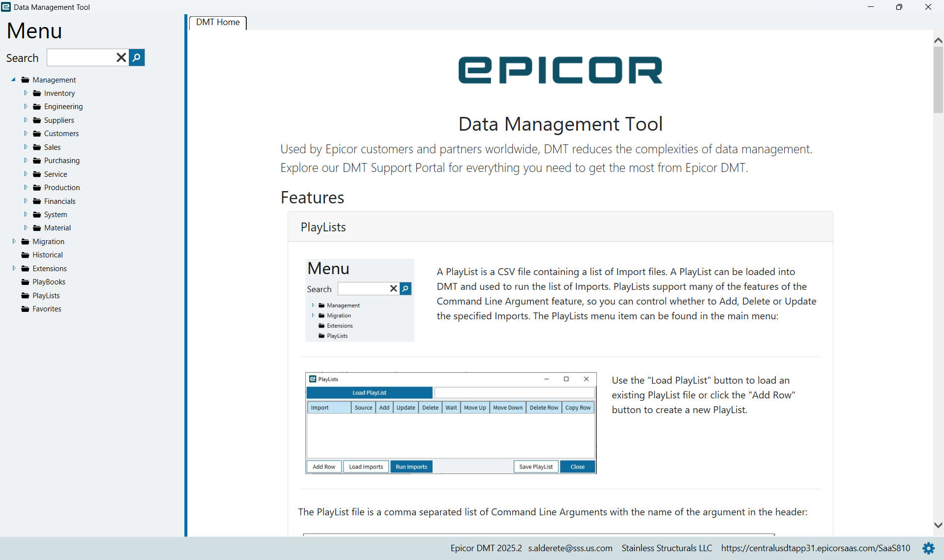Screen dimensions: 944x560
Task: Click the PlayLists folder icon in menu
Action: pyautogui.click(x=26, y=296)
